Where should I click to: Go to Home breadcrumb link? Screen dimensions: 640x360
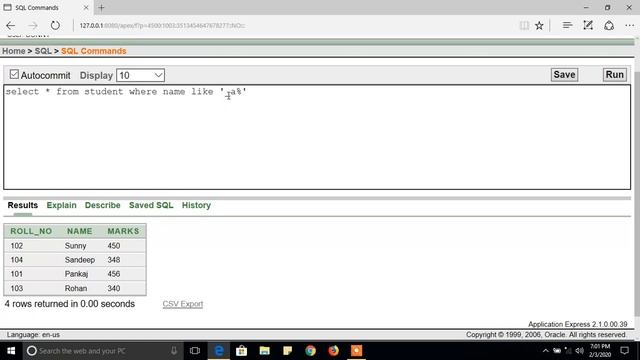13,51
